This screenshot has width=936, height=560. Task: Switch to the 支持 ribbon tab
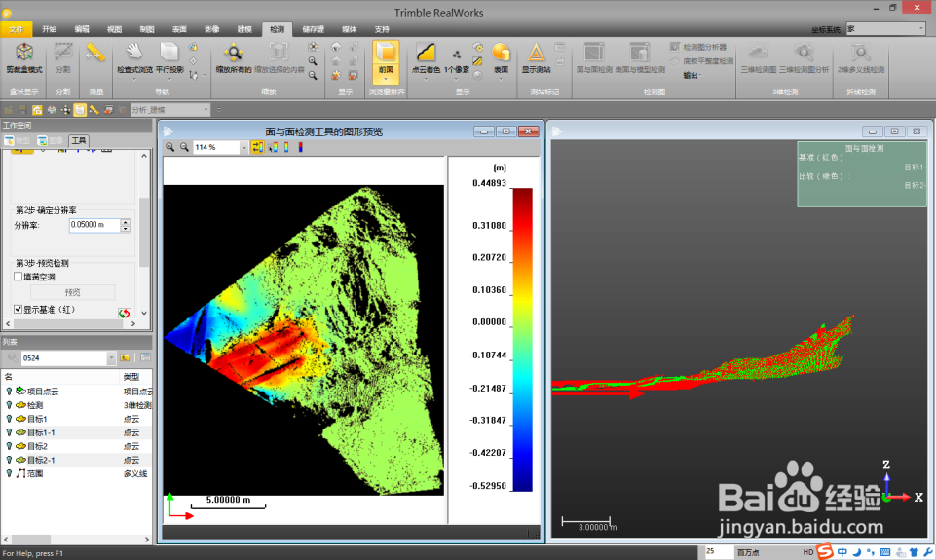tap(382, 29)
